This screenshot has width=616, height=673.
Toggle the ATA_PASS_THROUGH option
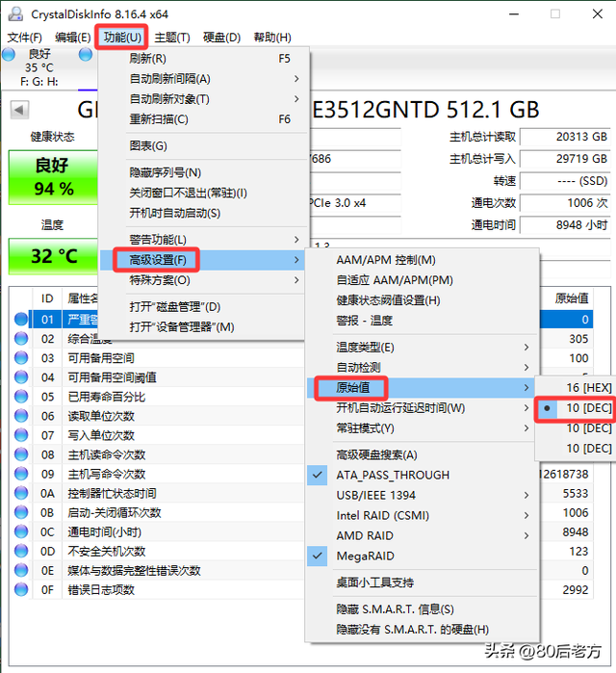tap(423, 475)
